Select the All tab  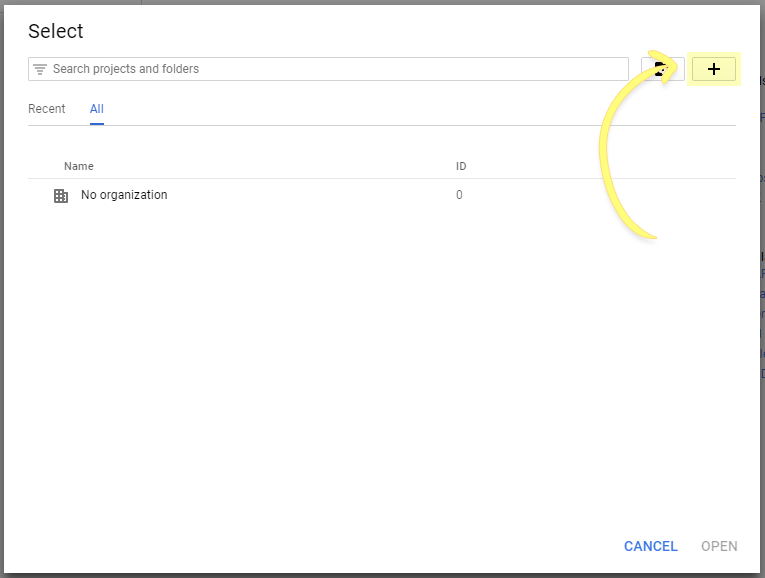tap(97, 109)
